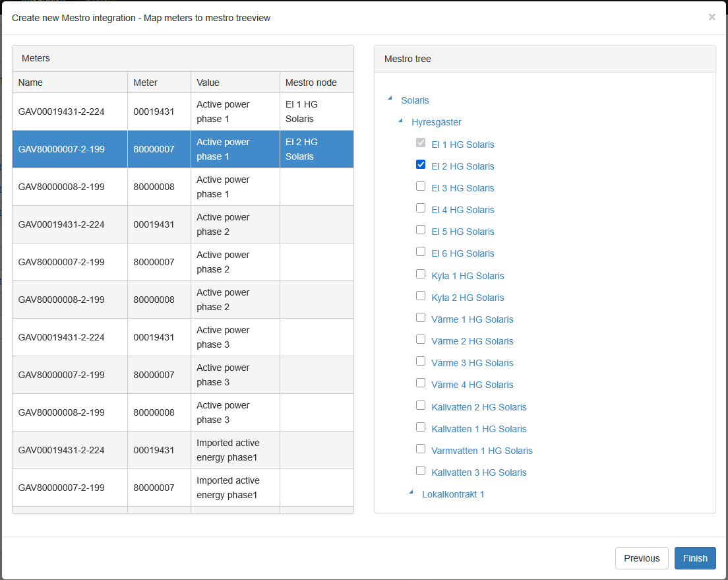Viewport: 728px width, 580px height.
Task: Enable the El 6 HG Solaris checkbox
Action: coord(421,252)
